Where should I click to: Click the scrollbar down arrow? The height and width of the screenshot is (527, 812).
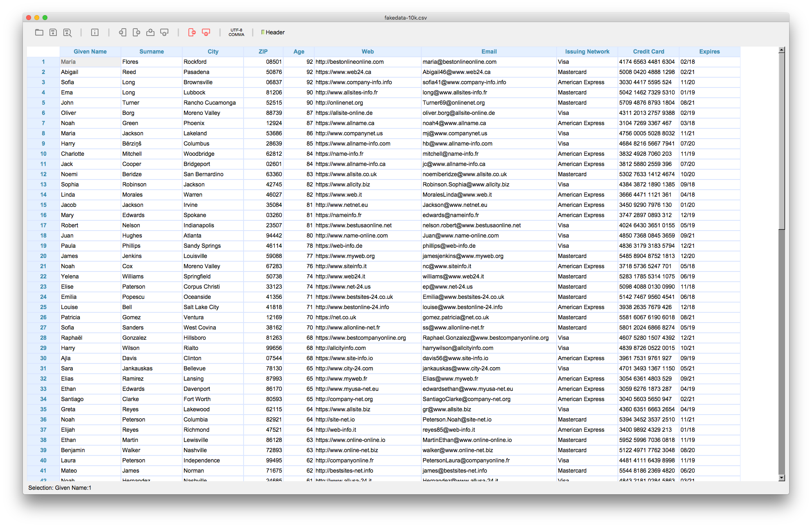pos(782,478)
